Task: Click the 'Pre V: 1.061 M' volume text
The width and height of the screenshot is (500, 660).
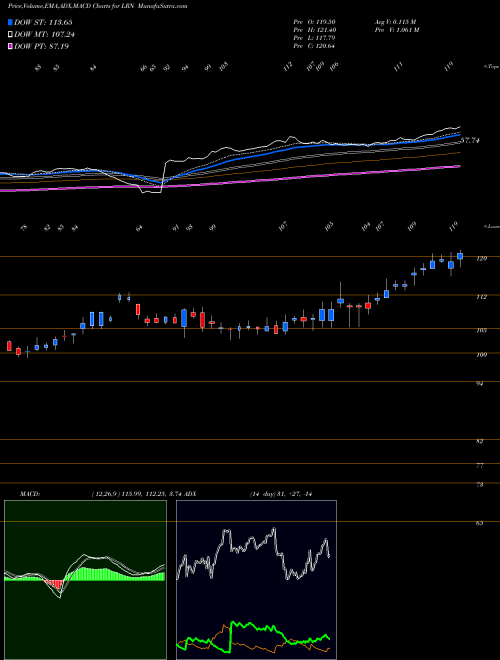Action: click(396, 30)
